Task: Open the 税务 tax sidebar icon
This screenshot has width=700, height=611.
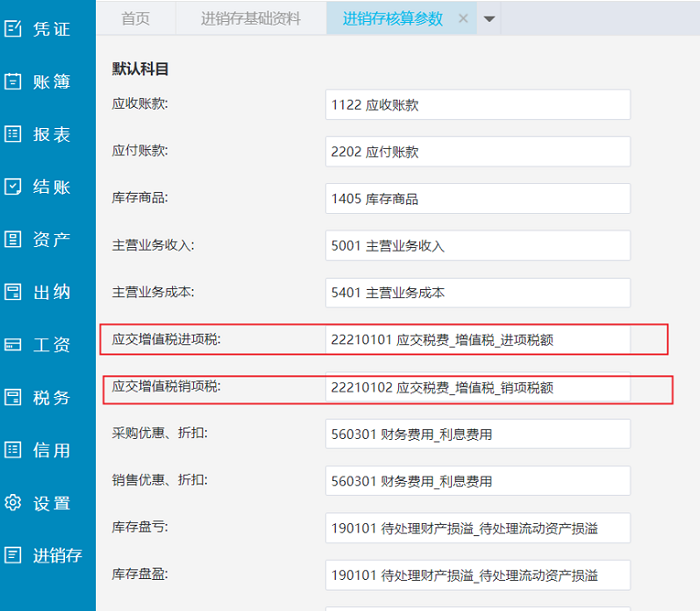Action: coord(13,397)
